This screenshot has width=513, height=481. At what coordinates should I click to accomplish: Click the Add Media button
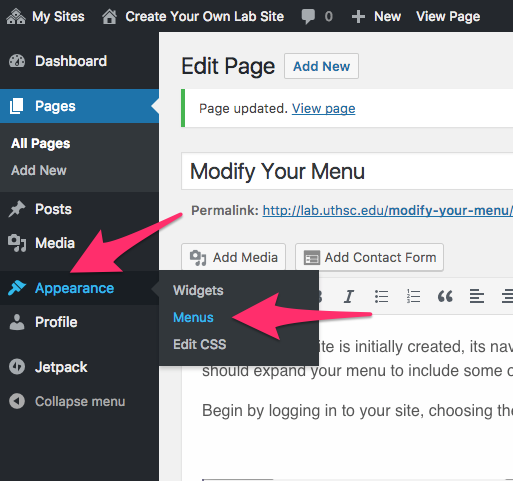click(233, 257)
